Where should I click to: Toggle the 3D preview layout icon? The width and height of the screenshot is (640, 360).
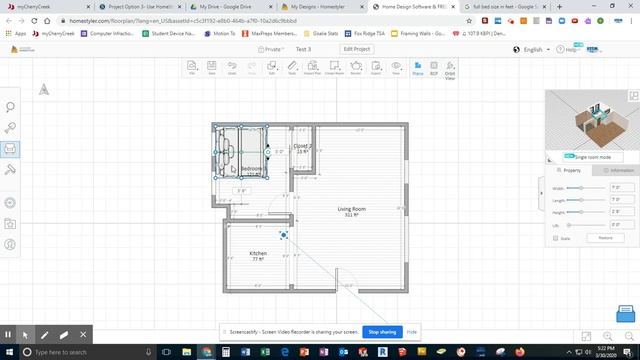(633, 96)
